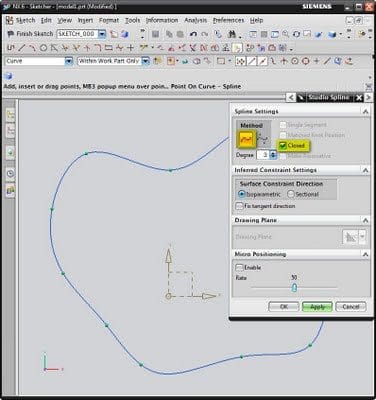Image resolution: width=376 pixels, height=400 pixels.
Task: Select the Rectangle sketch tool
Action: (108, 48)
